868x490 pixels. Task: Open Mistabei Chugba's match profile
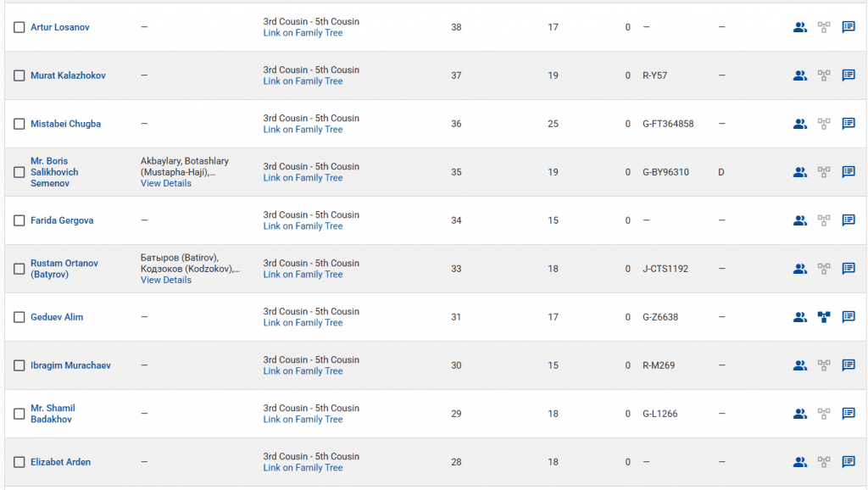(x=65, y=124)
